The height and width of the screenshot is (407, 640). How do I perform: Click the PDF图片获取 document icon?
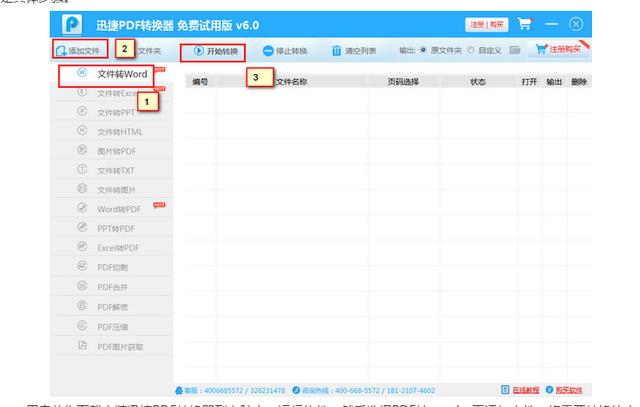(x=82, y=345)
